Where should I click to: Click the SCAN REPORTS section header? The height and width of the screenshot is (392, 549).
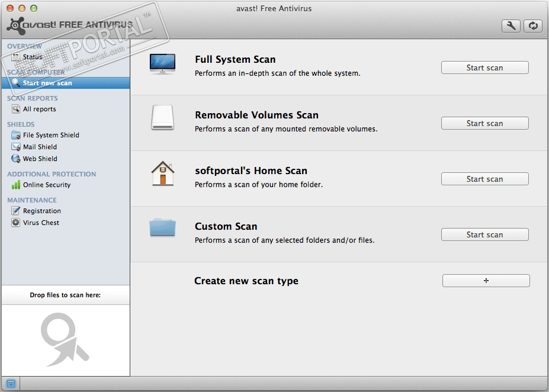click(32, 98)
